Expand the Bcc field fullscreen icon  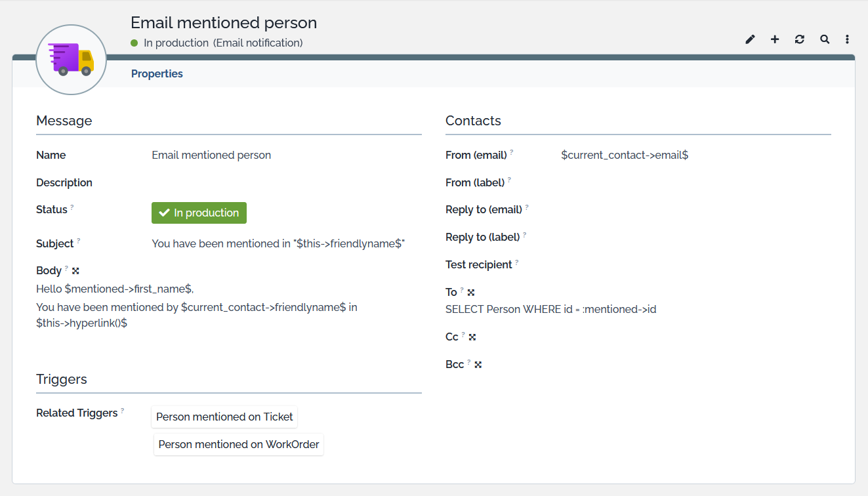pyautogui.click(x=478, y=365)
